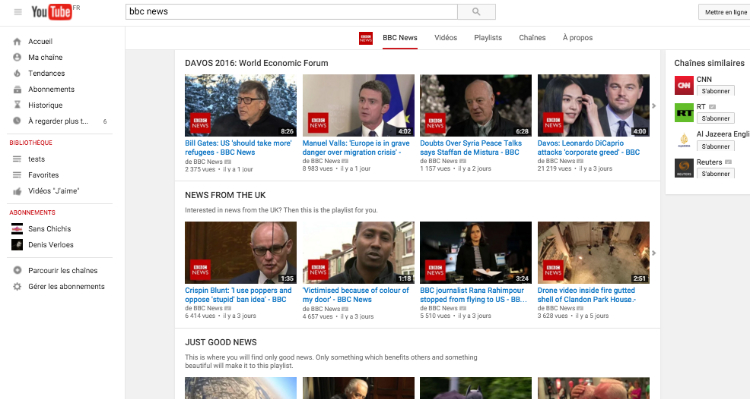Click title "Crispin Blunt: 'I use poppers"
The image size is (750, 399).
(x=238, y=295)
